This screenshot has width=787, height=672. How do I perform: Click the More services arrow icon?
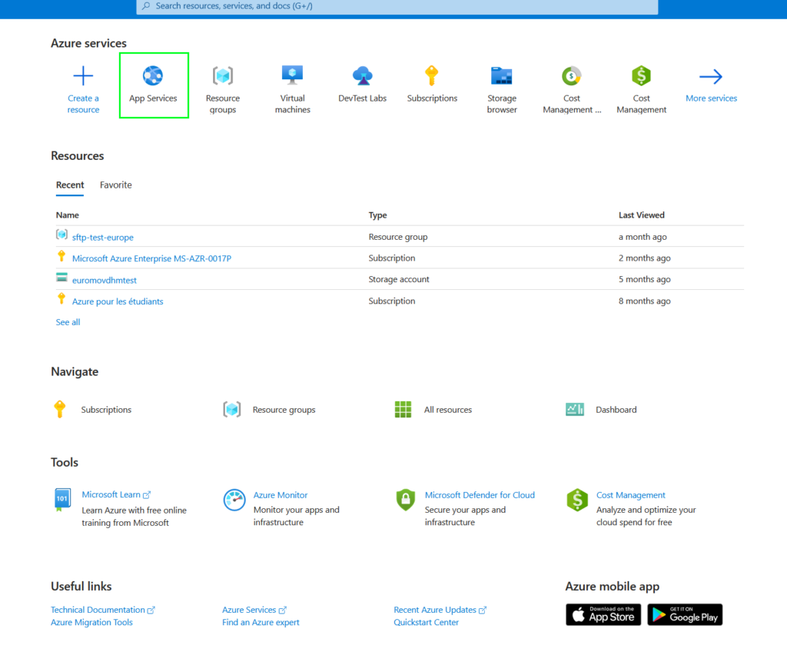point(711,76)
